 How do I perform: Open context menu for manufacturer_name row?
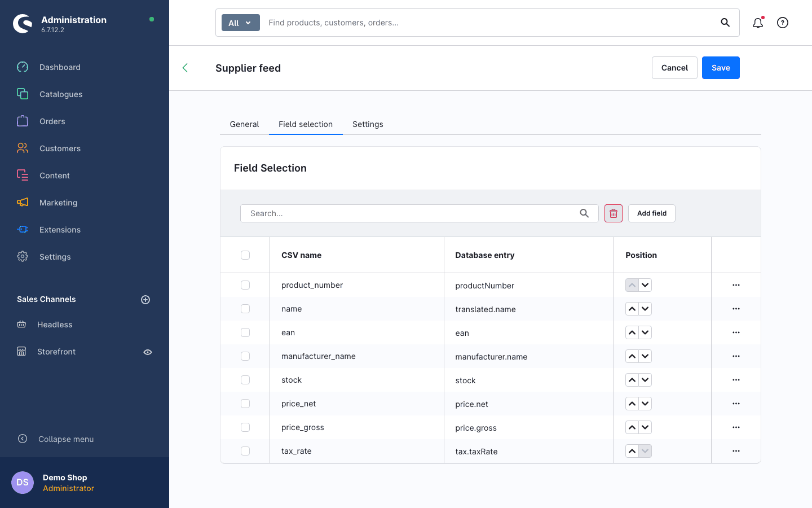[x=736, y=356]
